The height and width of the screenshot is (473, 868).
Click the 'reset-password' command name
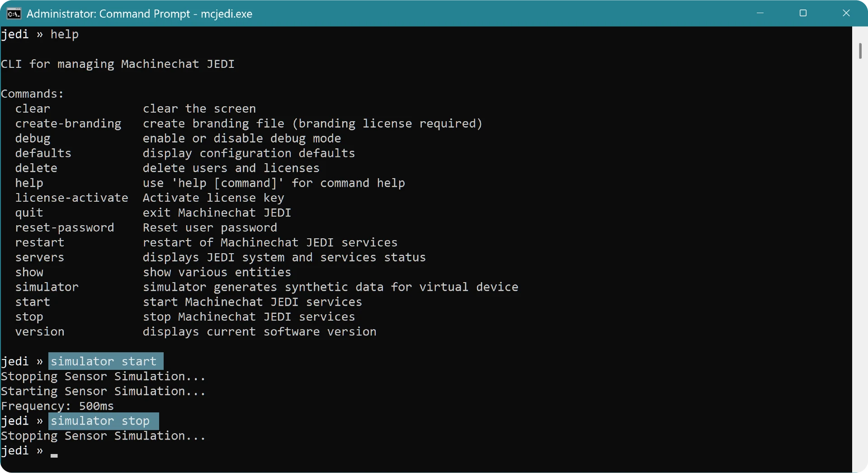[x=65, y=228]
